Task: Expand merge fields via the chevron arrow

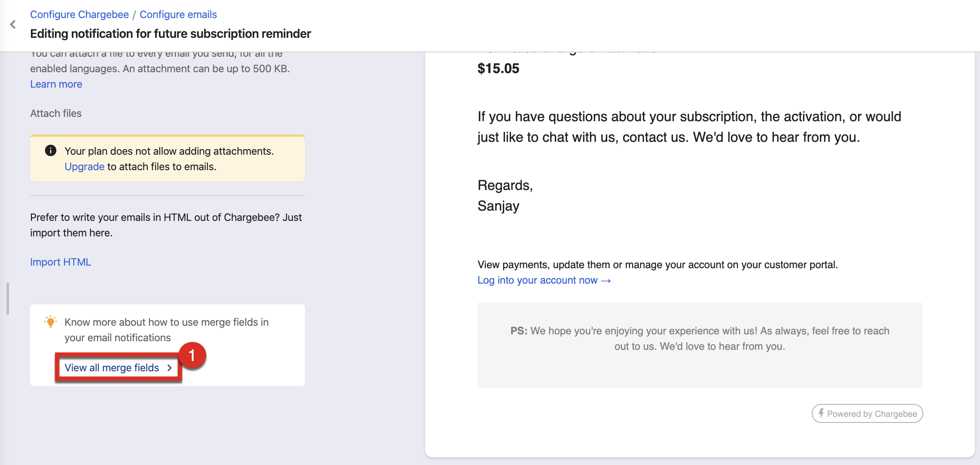Action: (x=170, y=368)
